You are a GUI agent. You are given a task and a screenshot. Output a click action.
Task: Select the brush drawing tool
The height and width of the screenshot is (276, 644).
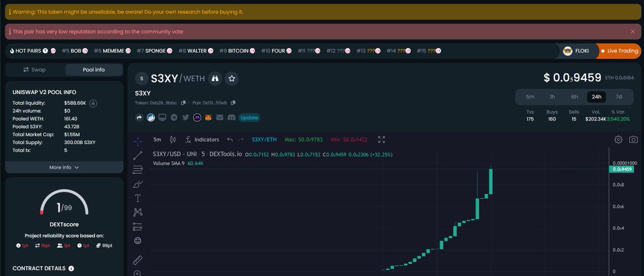tap(137, 184)
